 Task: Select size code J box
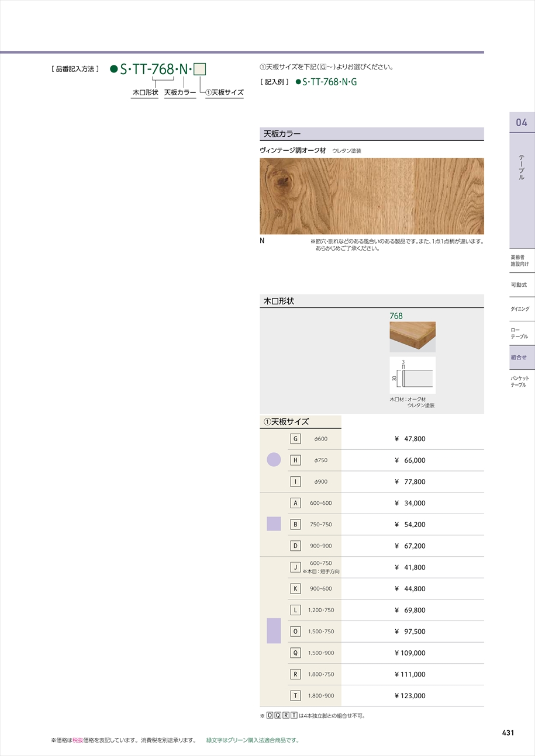[295, 567]
